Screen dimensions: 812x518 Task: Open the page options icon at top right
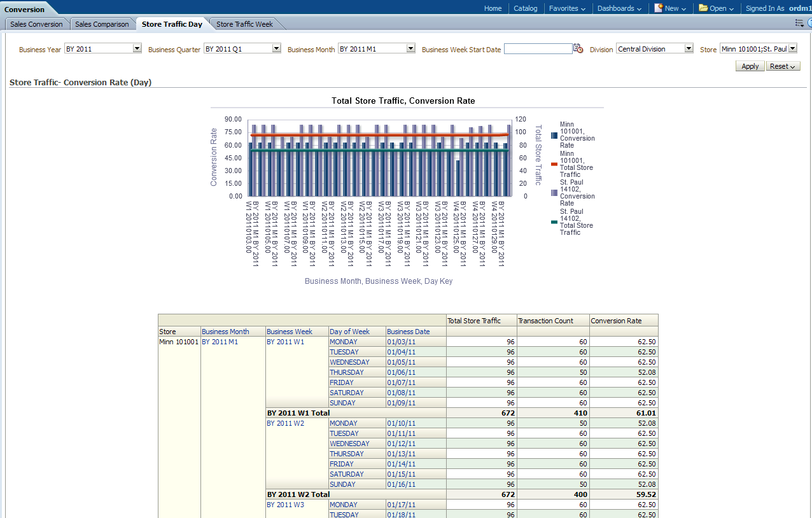[800, 23]
